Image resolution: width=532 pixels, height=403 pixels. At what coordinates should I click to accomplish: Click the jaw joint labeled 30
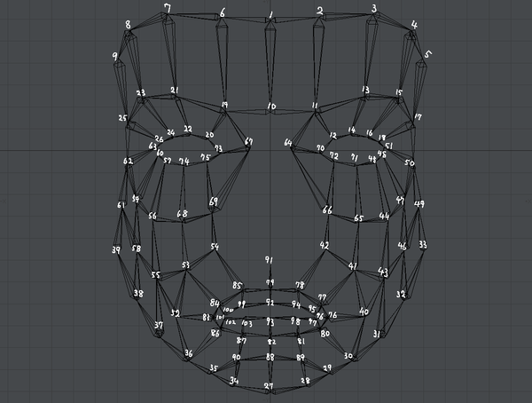[x=348, y=356]
